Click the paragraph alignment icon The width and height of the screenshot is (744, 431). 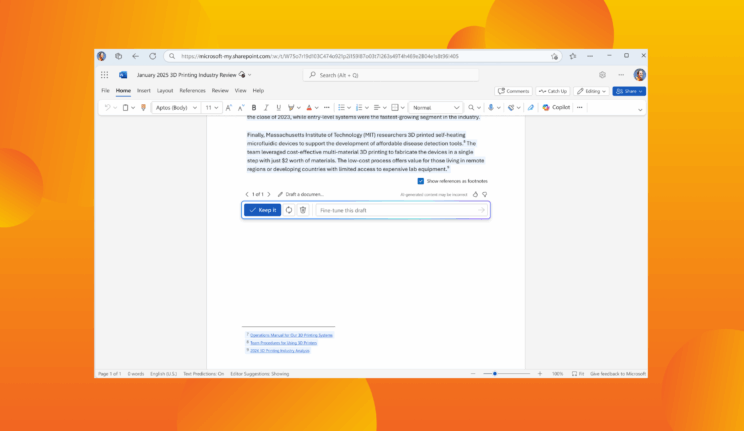pos(377,108)
